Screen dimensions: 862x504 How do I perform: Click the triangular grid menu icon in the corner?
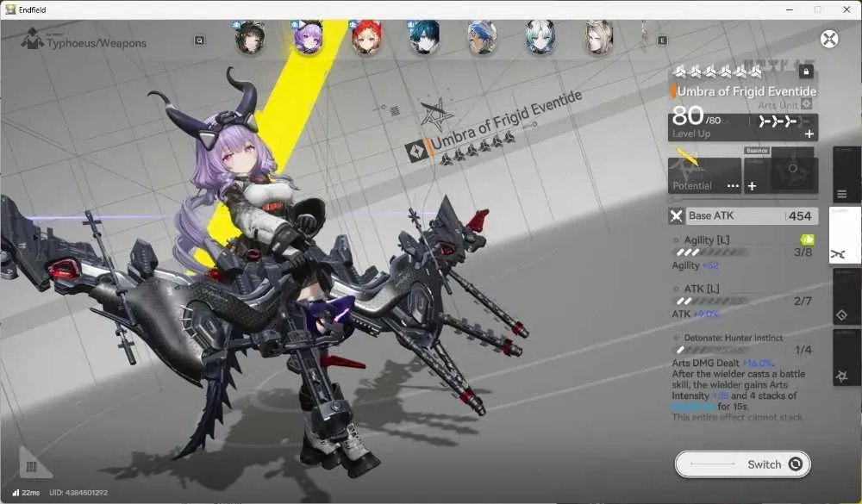coord(33,464)
